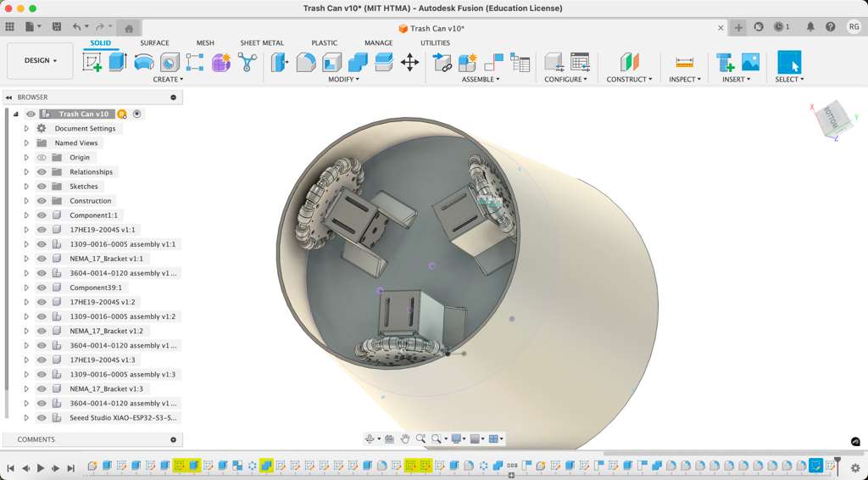Screen dimensions: 868x480
Task: Toggle visibility of Sketches folder
Action: pyautogui.click(x=42, y=187)
